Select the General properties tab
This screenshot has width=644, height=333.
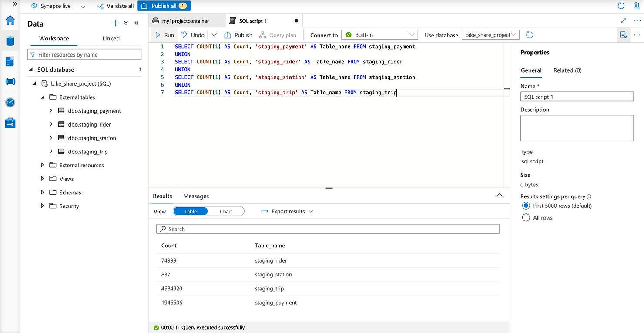(531, 70)
